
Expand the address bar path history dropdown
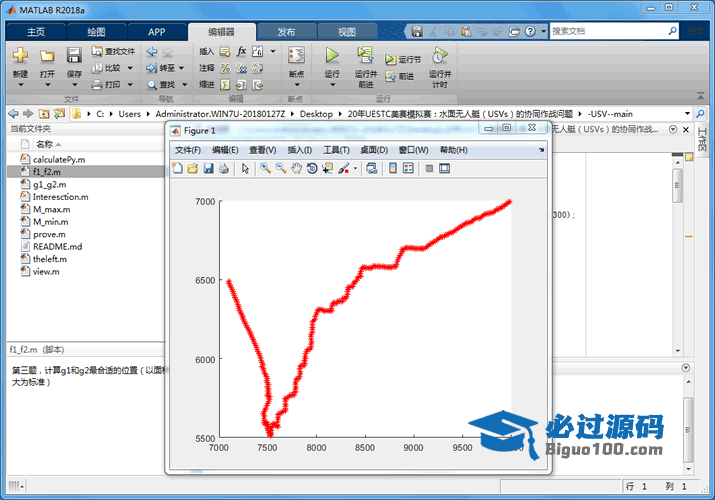[687, 113]
